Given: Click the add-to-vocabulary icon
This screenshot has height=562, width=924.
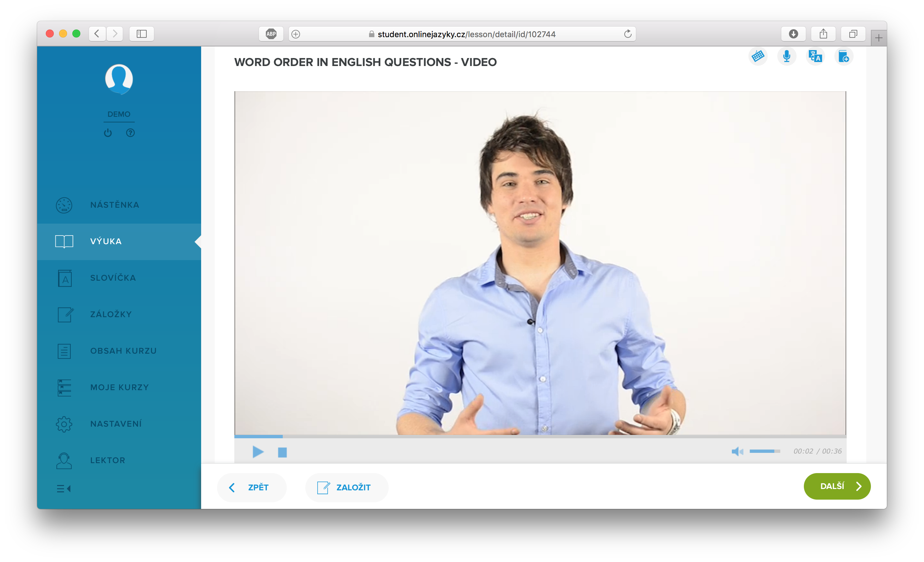Looking at the screenshot, I should click(843, 57).
